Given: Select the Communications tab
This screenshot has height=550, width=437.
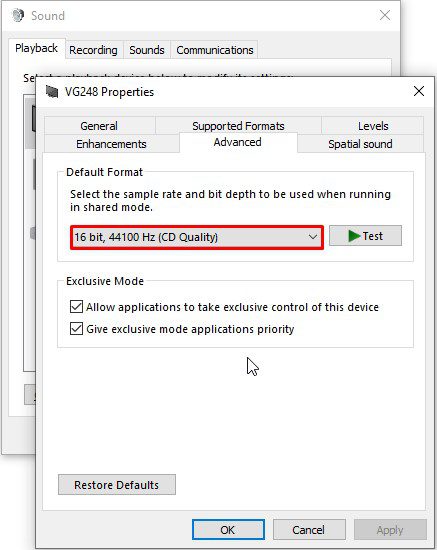Looking at the screenshot, I should pos(215,50).
